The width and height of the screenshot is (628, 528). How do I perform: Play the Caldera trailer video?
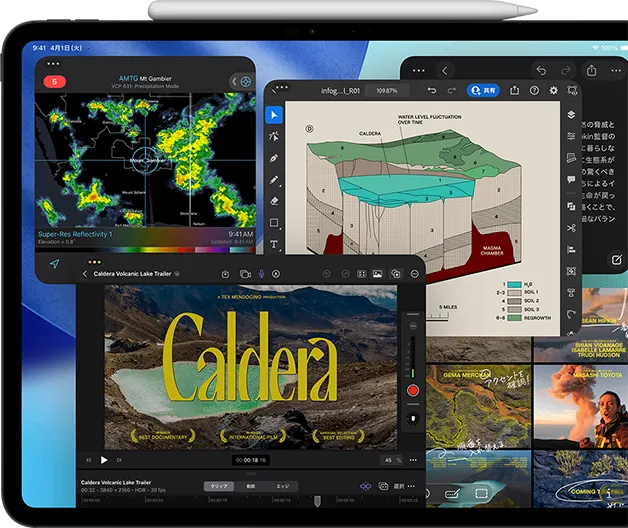pos(104,460)
